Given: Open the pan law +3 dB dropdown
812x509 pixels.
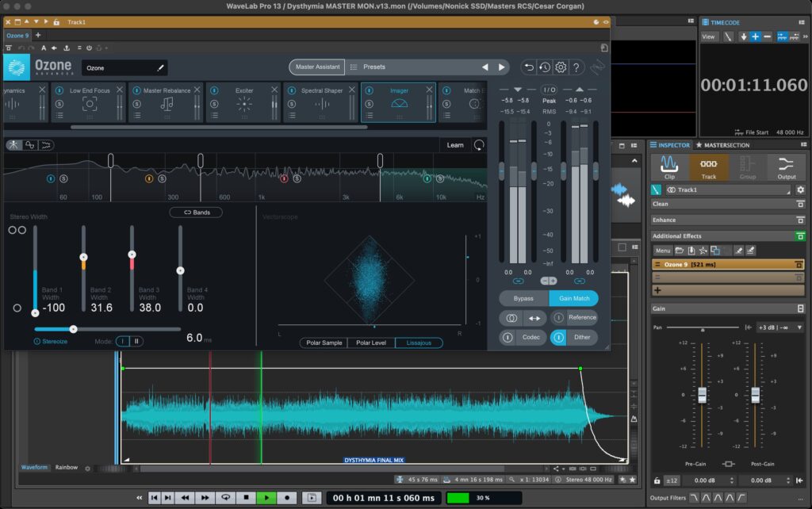Looking at the screenshot, I should pos(780,327).
